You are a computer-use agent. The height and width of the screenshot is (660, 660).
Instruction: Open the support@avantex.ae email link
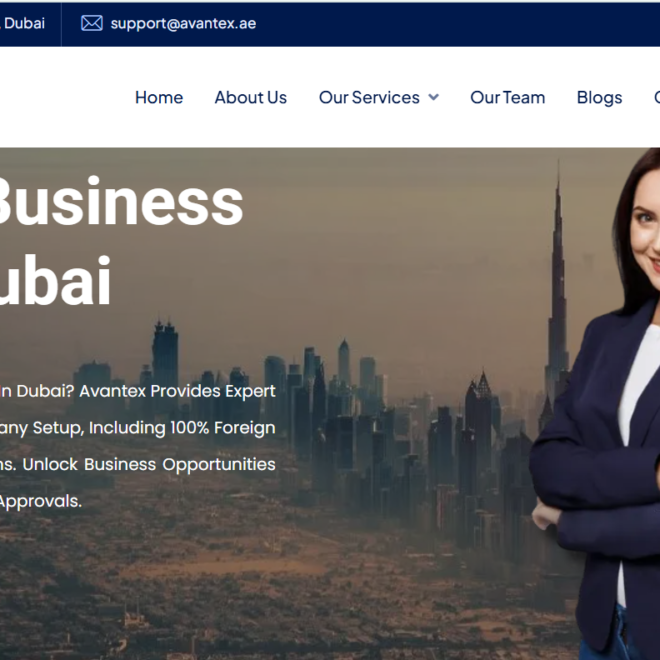(x=183, y=24)
